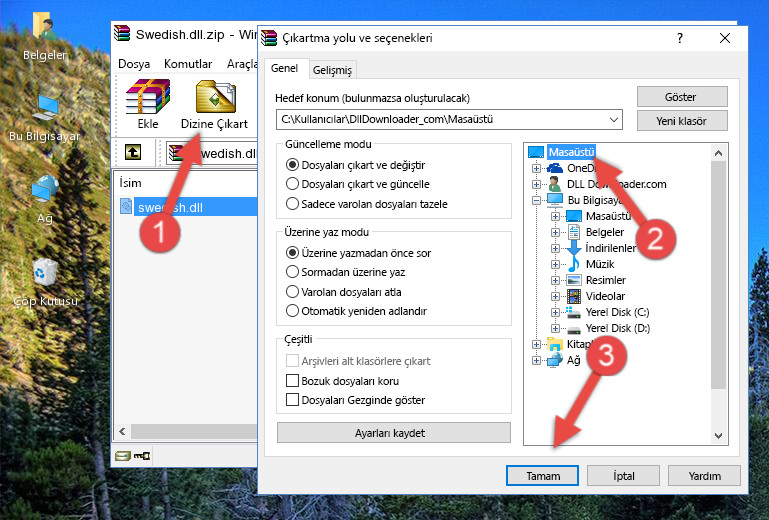
Task: Select the top Masaüstü tree node
Action: tap(571, 152)
